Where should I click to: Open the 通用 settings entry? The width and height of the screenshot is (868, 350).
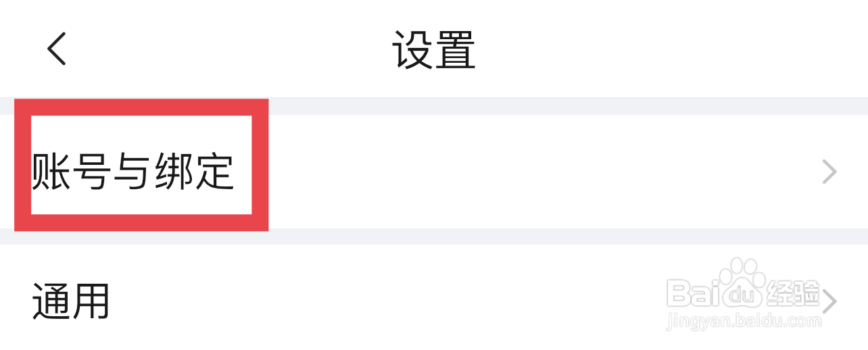click(70, 301)
